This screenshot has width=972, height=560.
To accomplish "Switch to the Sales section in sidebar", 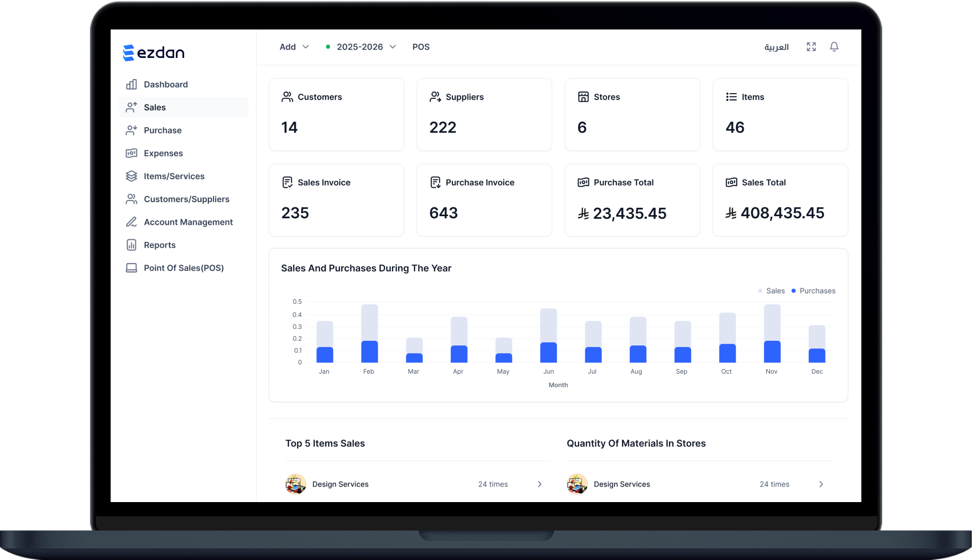I will 155,107.
